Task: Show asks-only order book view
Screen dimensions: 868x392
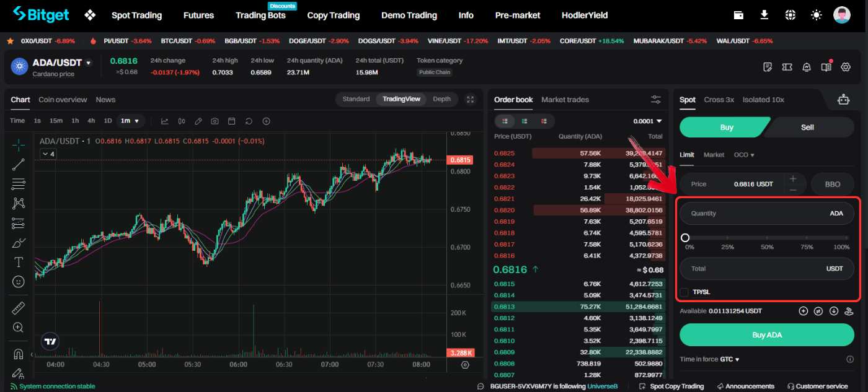Action: pos(544,121)
